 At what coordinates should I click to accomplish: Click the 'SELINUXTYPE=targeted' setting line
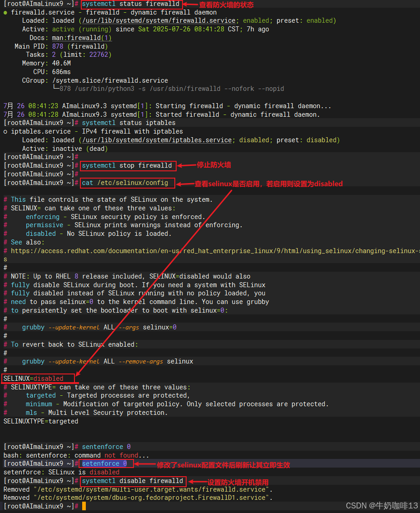click(41, 421)
